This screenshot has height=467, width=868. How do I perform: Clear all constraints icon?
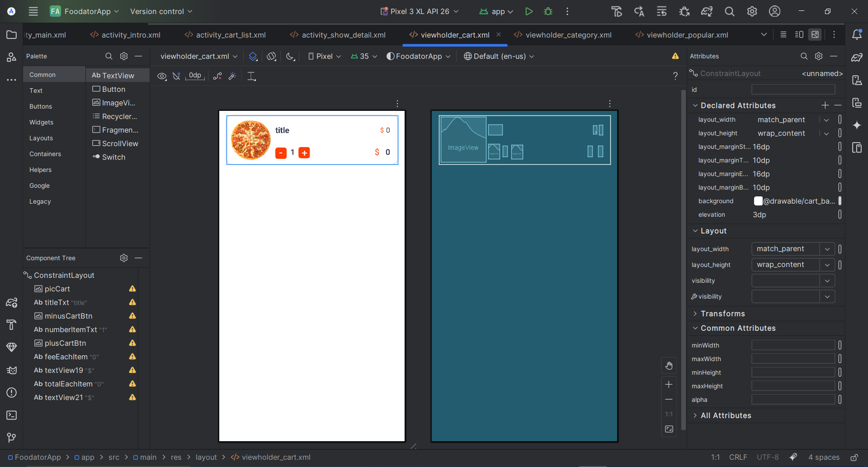(x=217, y=76)
